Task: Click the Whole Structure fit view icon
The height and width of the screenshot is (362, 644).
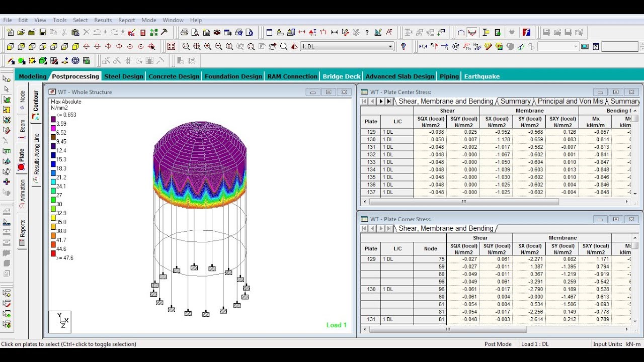Action: click(171, 46)
